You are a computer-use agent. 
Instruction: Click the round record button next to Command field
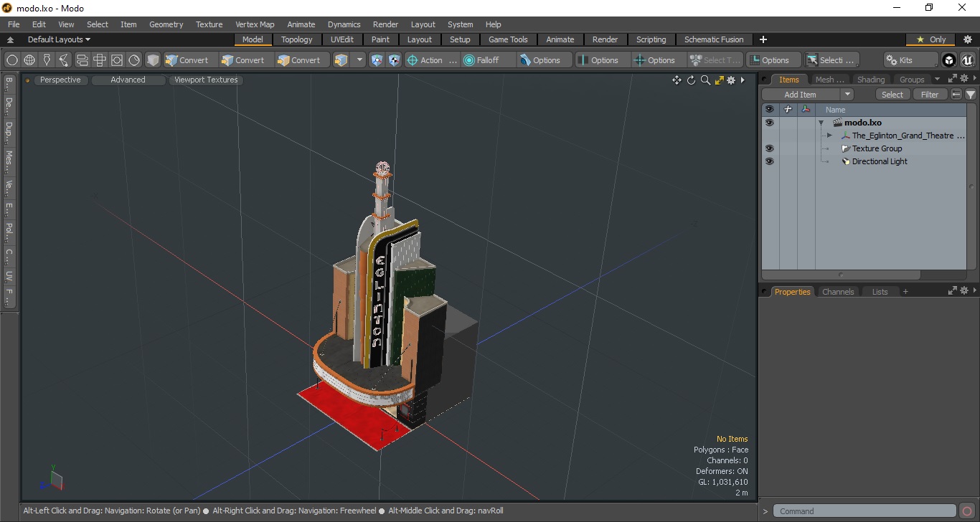click(968, 511)
